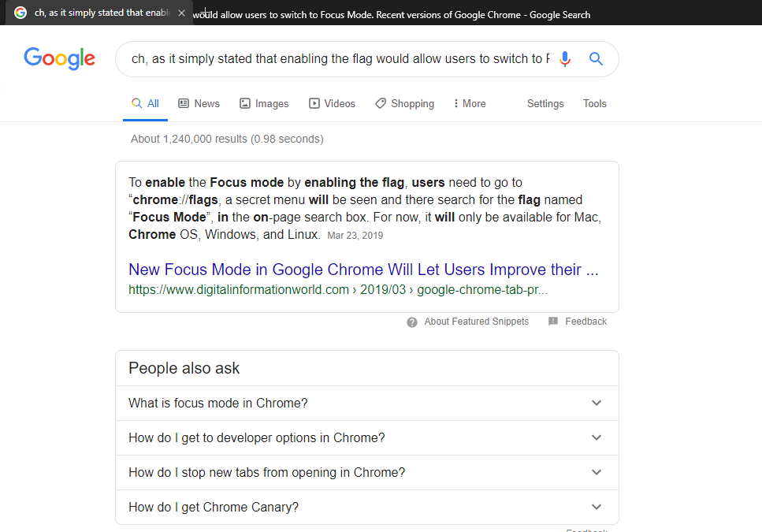This screenshot has width=762, height=532.
Task: Click the question mark About Featured Snippets icon
Action: click(x=411, y=322)
